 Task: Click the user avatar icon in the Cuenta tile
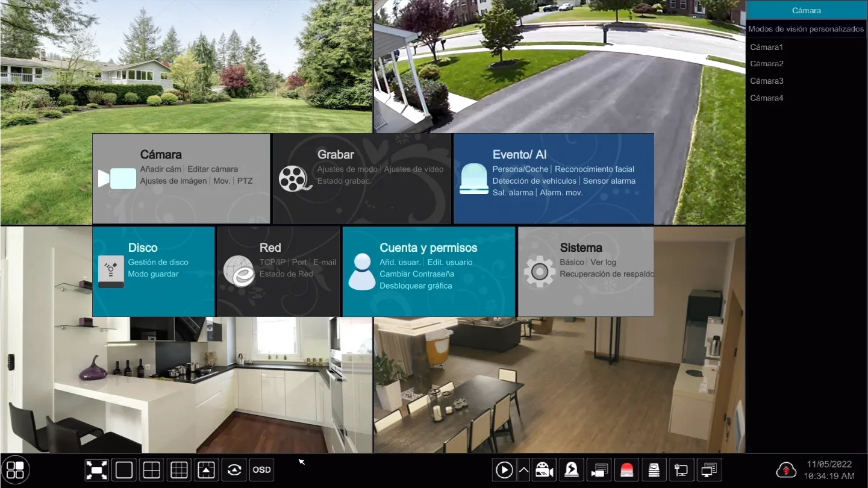pyautogui.click(x=362, y=272)
